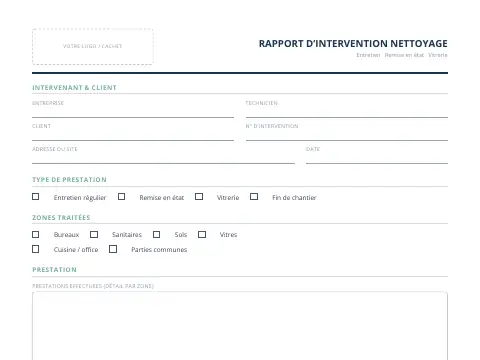This screenshot has height=360, width=480.
Task: Tick the Bureaux zone checkbox
Action: (x=36, y=235)
